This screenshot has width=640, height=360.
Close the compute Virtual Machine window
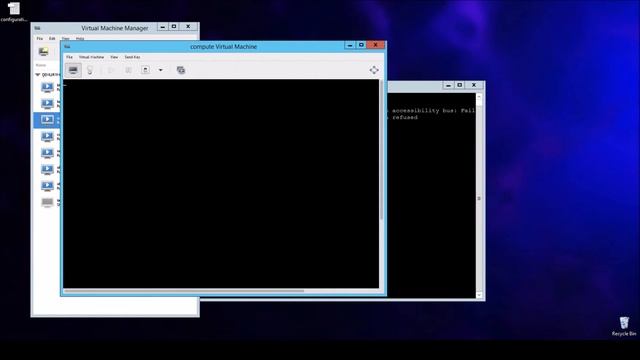coord(376,45)
